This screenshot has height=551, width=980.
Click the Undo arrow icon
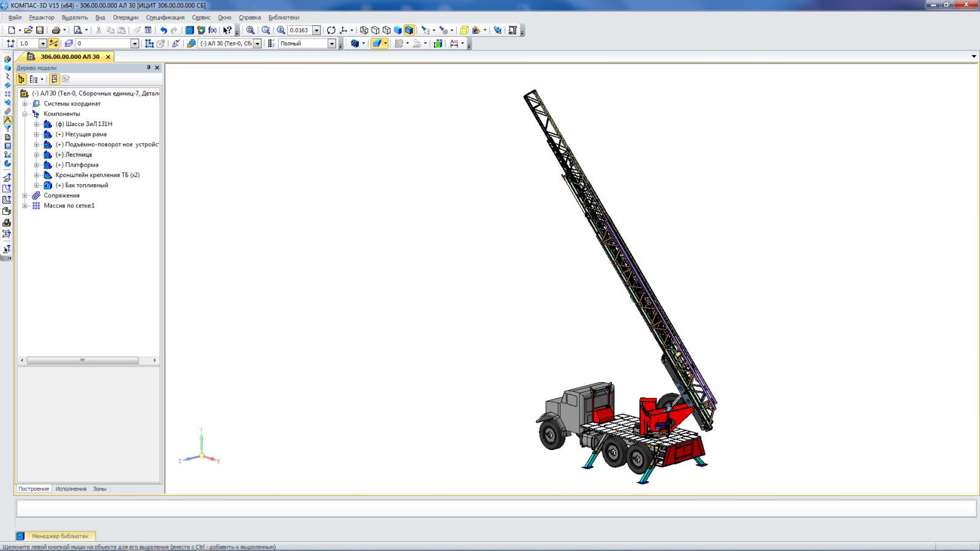(x=164, y=30)
